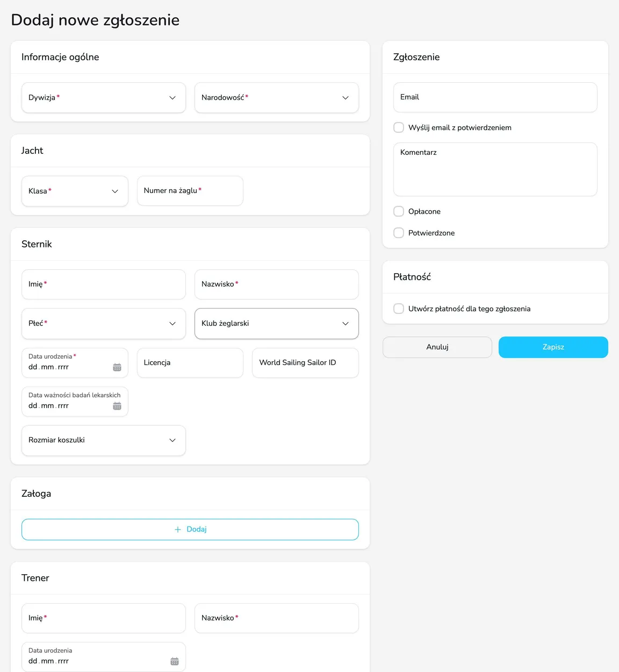
Task: Open the Rozmiar koszulki dropdown
Action: point(104,440)
